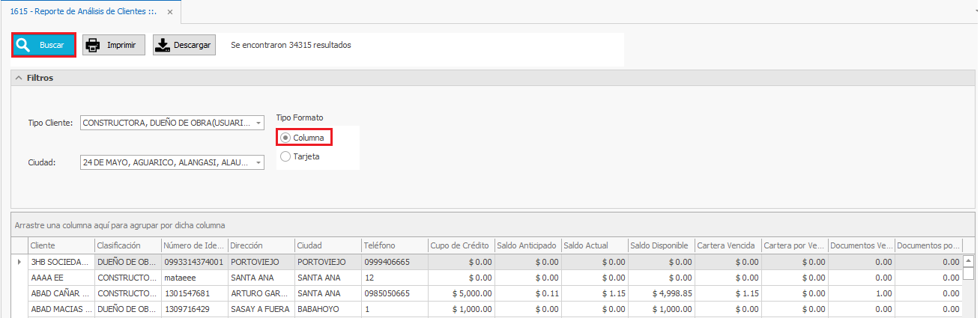Click the Saldo Disponible column header
Viewport: 980px width, 318px height.
pos(659,245)
